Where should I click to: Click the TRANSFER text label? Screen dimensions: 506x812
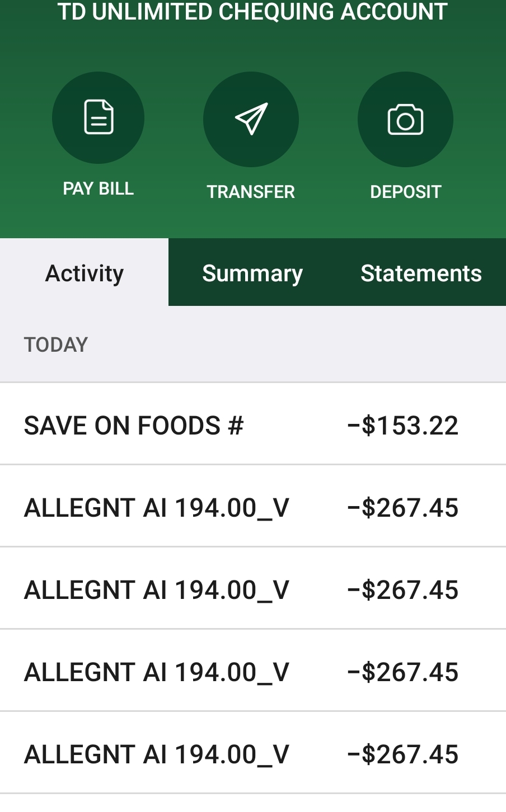[x=251, y=192]
